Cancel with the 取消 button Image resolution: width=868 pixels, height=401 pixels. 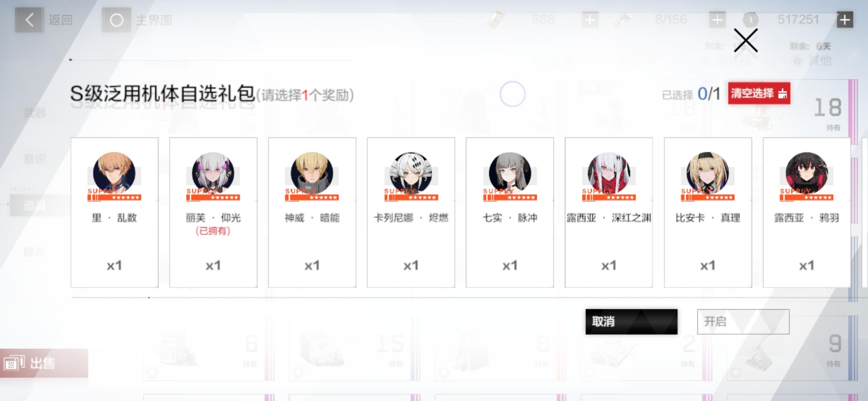click(631, 322)
